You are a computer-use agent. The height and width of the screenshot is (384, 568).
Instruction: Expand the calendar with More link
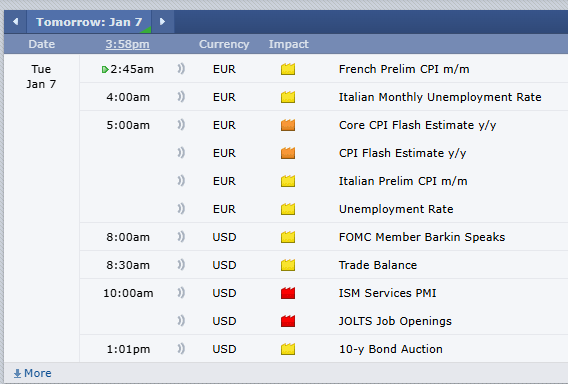coord(33,373)
